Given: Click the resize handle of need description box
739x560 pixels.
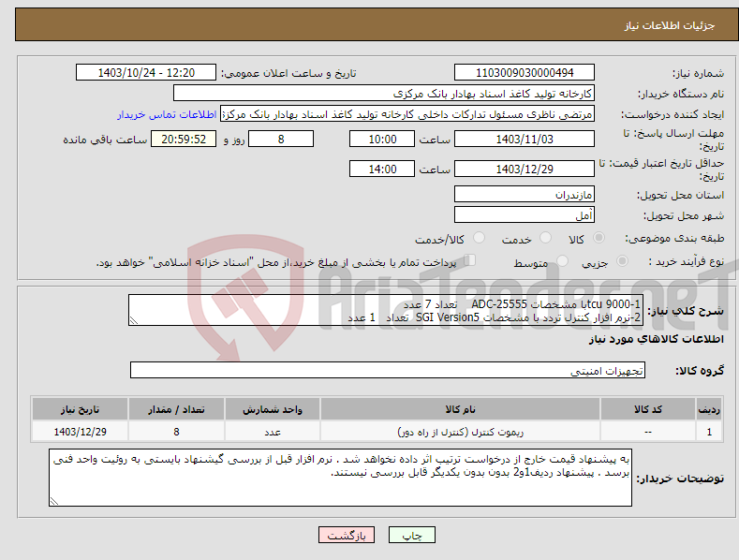Looking at the screenshot, I should click(x=134, y=320).
